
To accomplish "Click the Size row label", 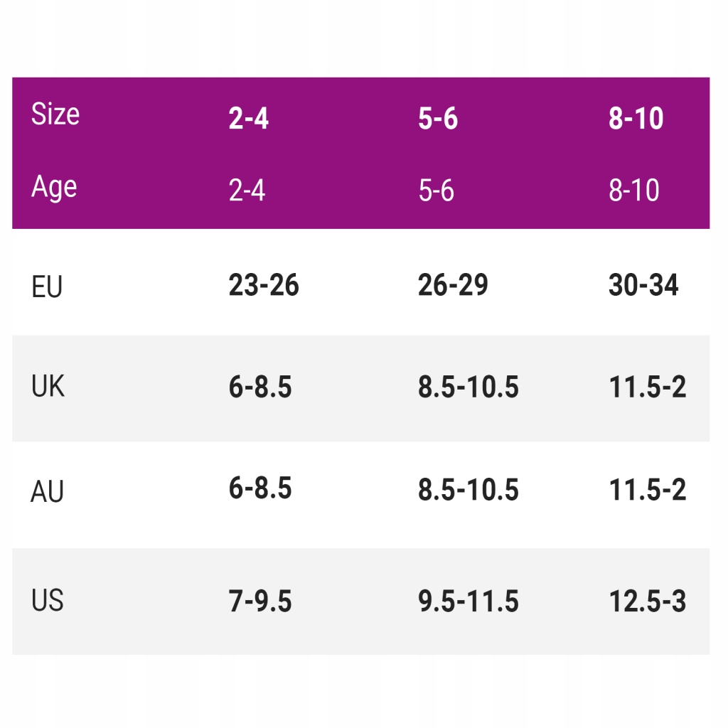I will click(x=55, y=114).
